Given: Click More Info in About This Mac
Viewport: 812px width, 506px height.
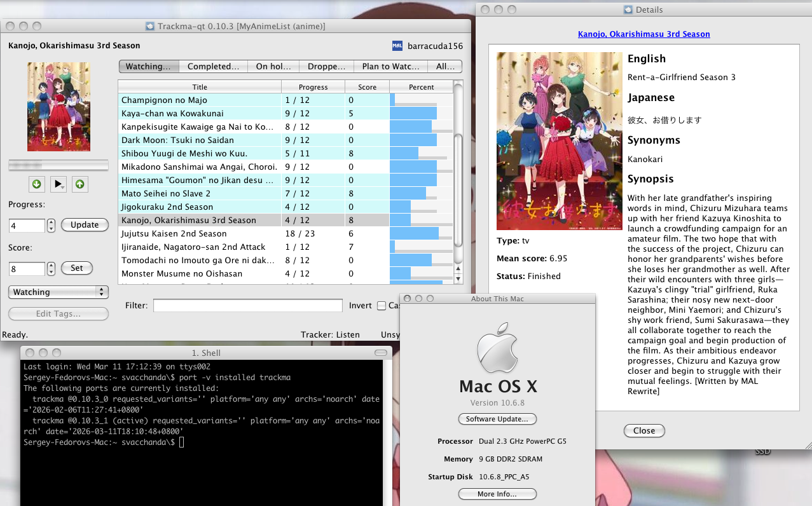Looking at the screenshot, I should pyautogui.click(x=497, y=494).
